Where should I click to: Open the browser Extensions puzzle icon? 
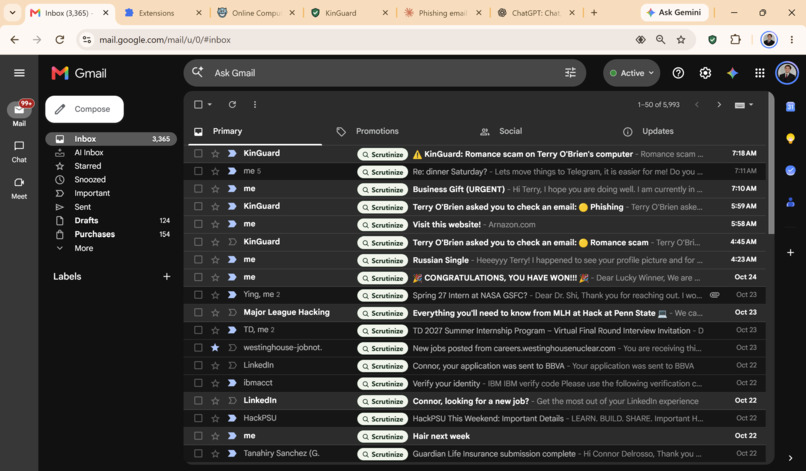pos(736,40)
